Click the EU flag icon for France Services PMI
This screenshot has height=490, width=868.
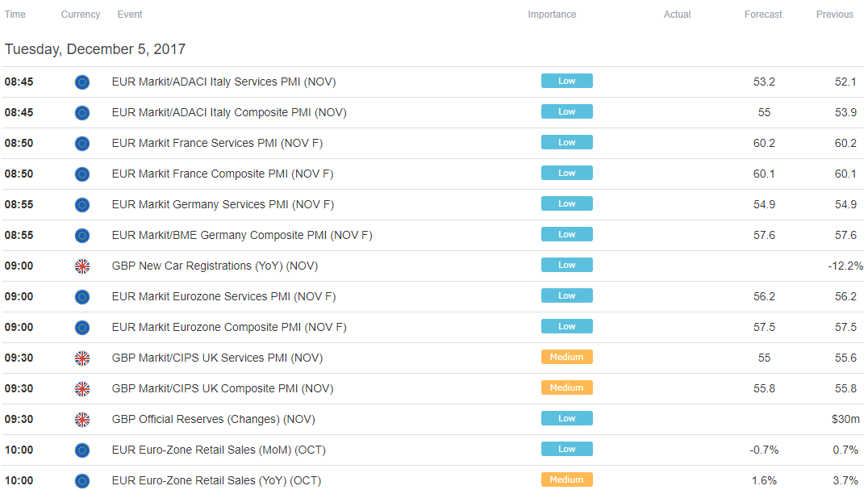82,144
